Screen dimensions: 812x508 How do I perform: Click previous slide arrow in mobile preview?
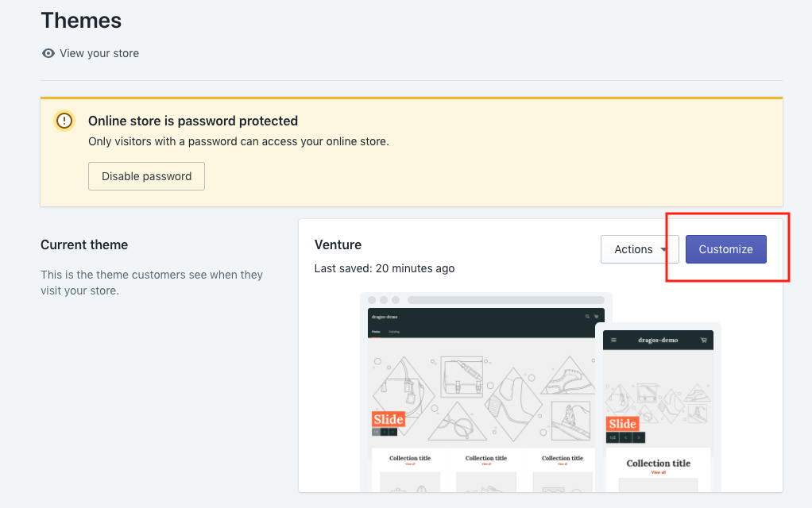pos(625,437)
